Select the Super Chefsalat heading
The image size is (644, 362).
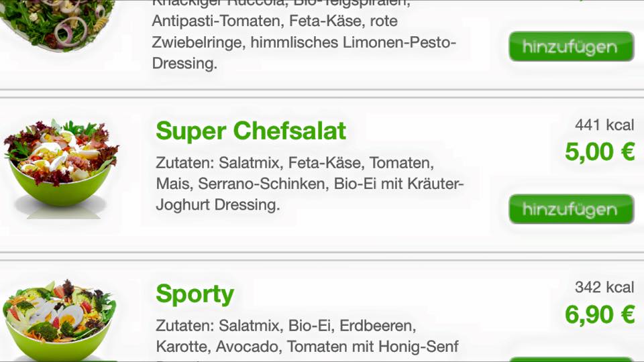click(251, 131)
